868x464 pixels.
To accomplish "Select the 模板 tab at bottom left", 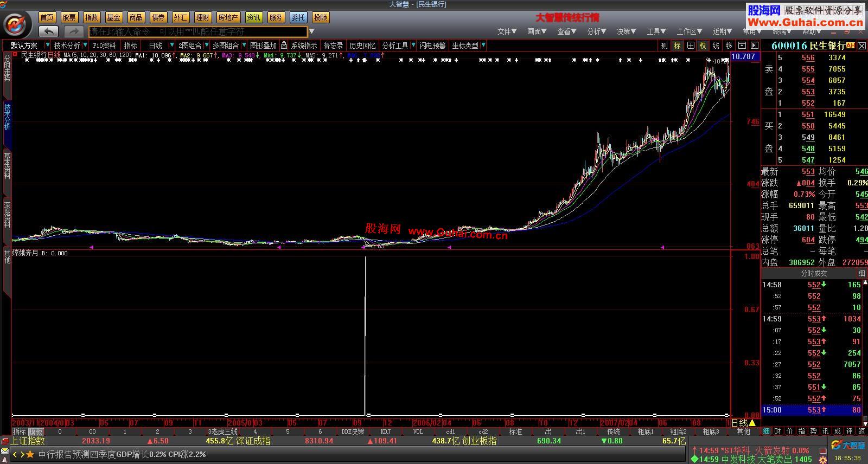I will coord(36,431).
